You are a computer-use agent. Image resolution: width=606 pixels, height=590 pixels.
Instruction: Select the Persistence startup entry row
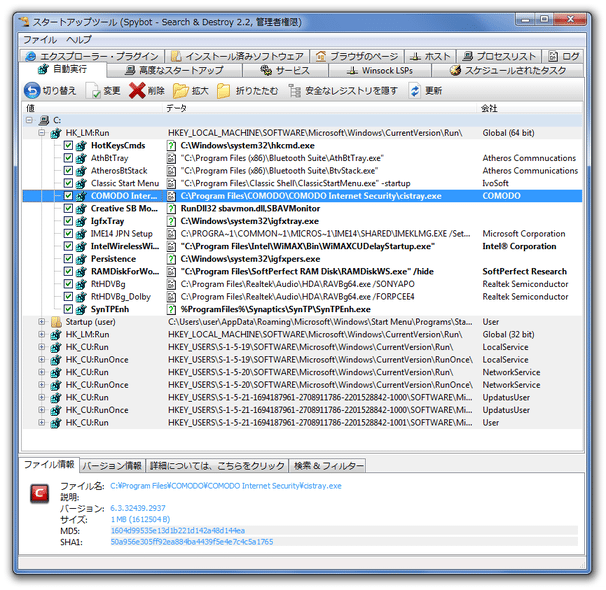pyautogui.click(x=302, y=259)
